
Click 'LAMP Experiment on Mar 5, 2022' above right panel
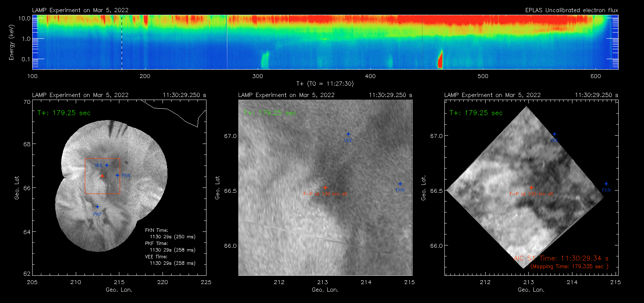pyautogui.click(x=492, y=95)
